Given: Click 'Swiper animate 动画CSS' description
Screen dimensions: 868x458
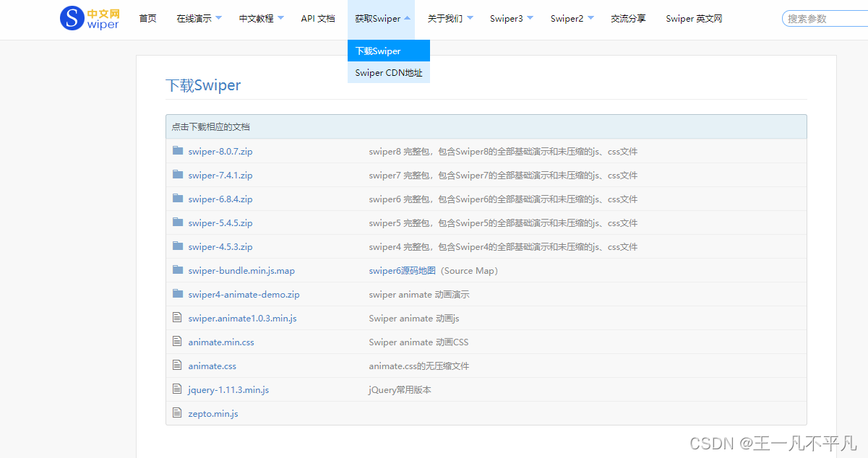Looking at the screenshot, I should pos(418,342).
